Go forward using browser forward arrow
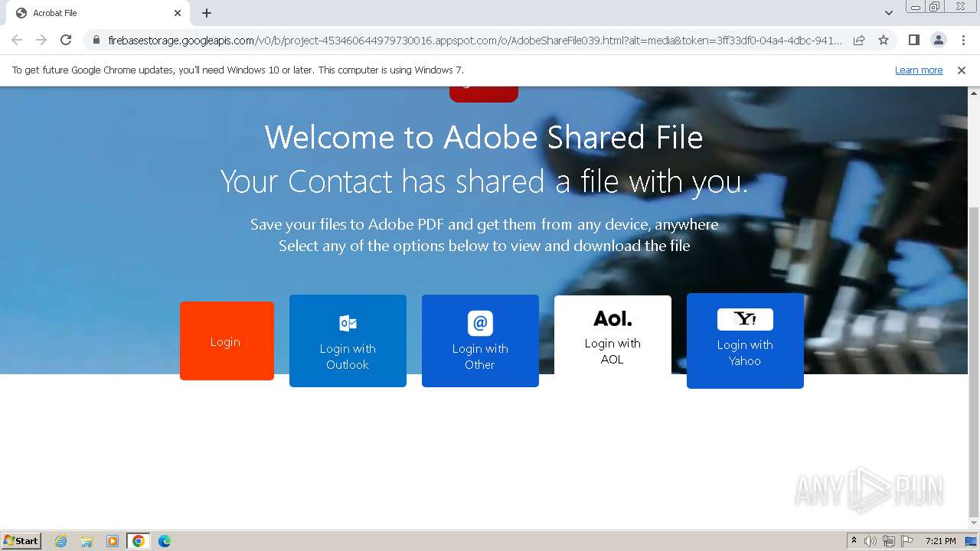 coord(41,40)
